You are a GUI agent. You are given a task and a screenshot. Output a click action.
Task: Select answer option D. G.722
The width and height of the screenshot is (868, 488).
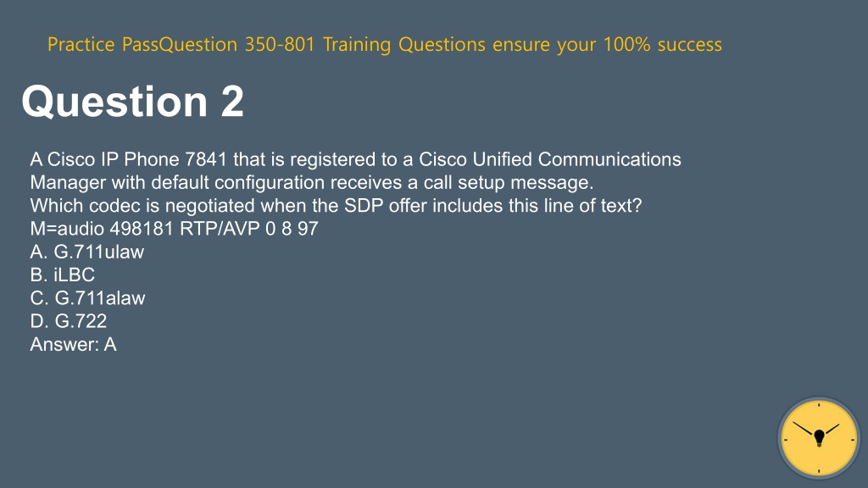click(68, 321)
